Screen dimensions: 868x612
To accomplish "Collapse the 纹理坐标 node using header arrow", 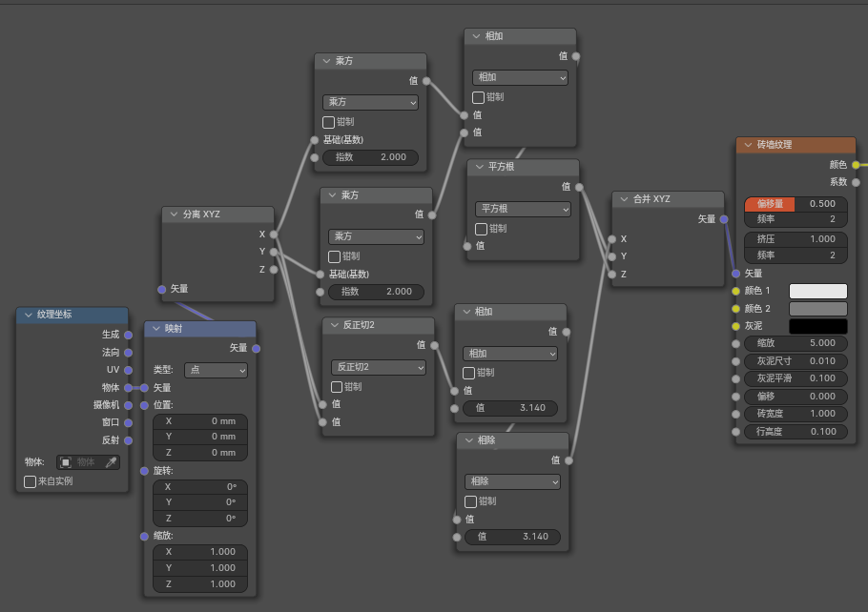I will (28, 315).
